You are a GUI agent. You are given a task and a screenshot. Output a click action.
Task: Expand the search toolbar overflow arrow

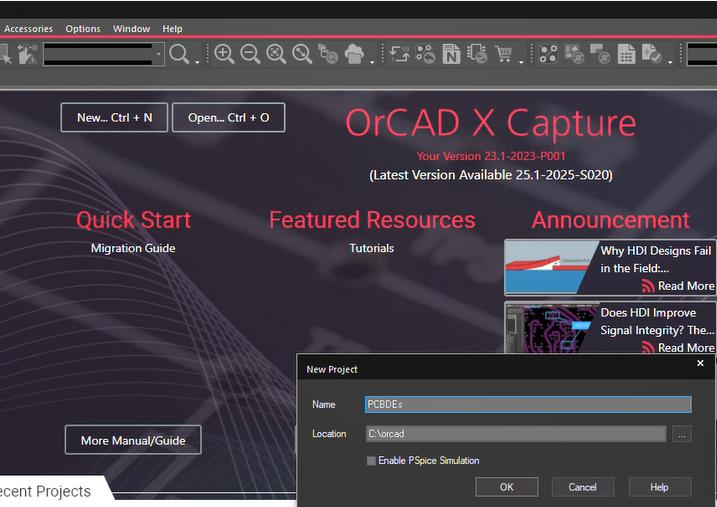[x=197, y=61]
